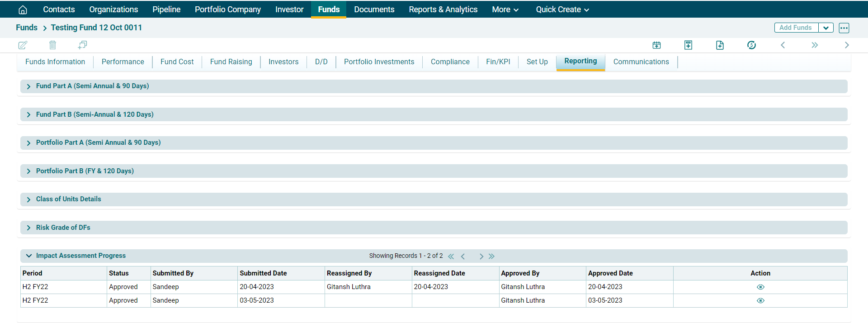
Task: Click the Funds breadcrumb link
Action: (27, 28)
